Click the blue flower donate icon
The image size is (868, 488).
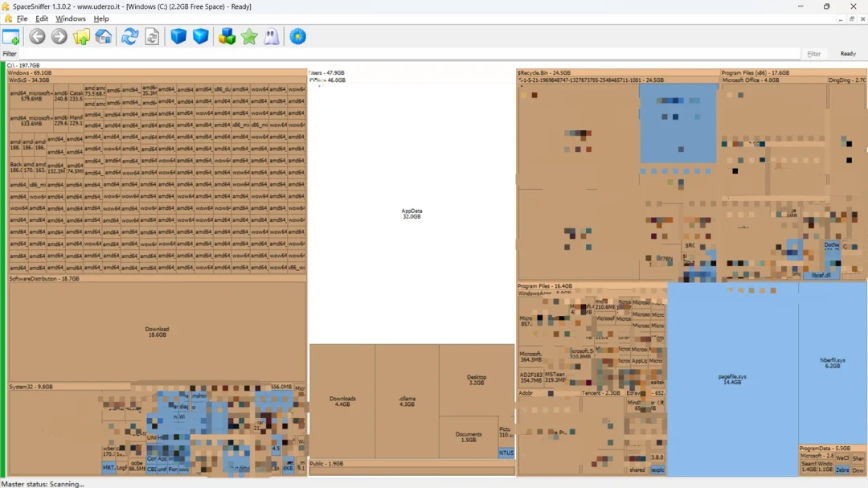point(298,37)
